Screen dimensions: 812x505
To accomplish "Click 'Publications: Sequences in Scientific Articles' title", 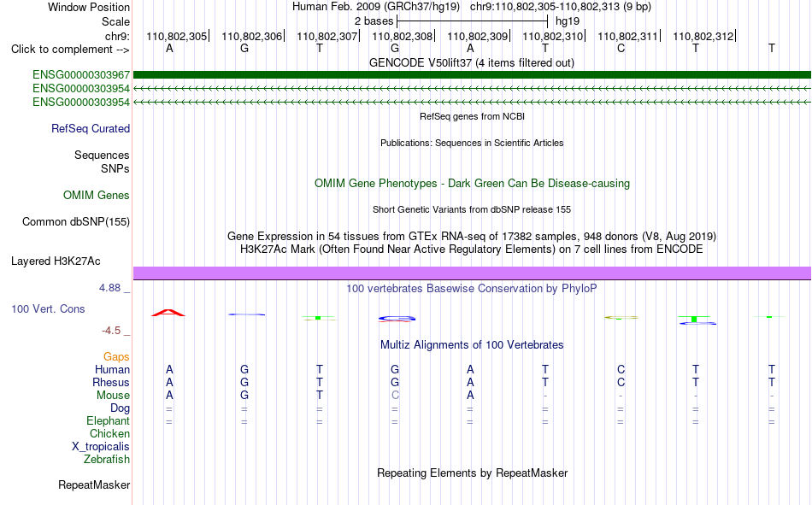I will [x=472, y=143].
